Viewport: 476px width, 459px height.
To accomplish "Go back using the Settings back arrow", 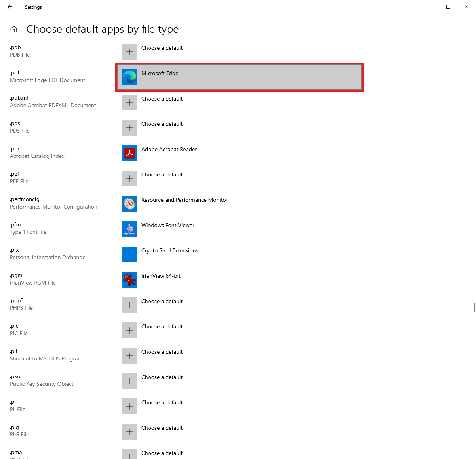I will pos(10,7).
